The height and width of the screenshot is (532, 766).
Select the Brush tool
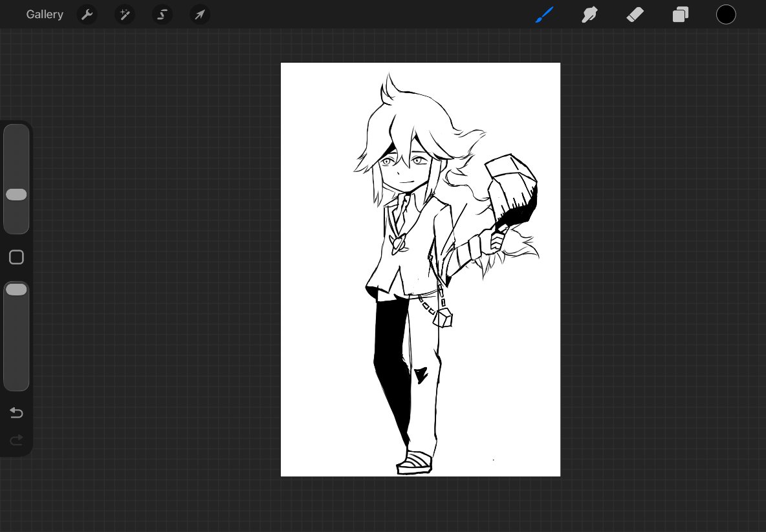544,15
